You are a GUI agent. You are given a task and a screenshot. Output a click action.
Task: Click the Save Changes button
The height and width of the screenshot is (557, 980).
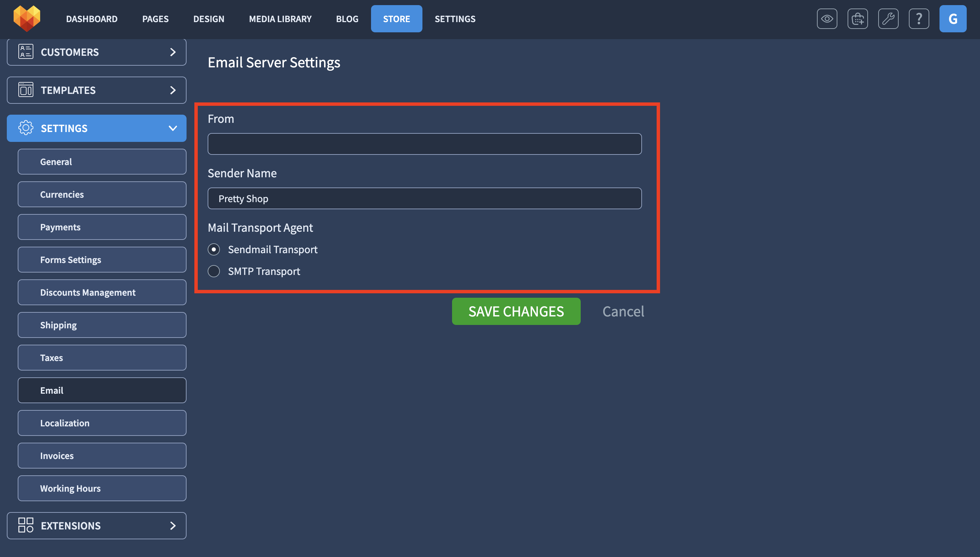pos(516,311)
